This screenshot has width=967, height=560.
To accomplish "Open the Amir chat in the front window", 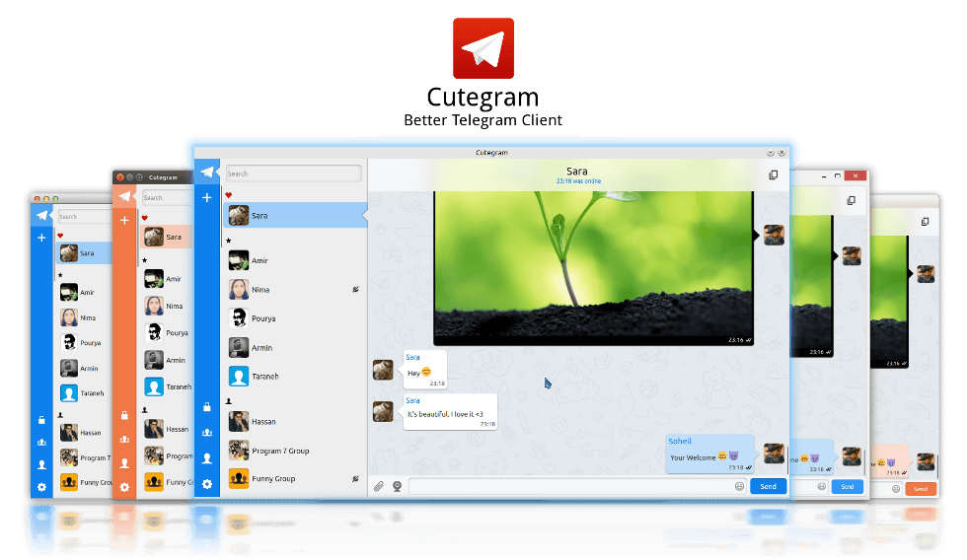I will (x=295, y=260).
